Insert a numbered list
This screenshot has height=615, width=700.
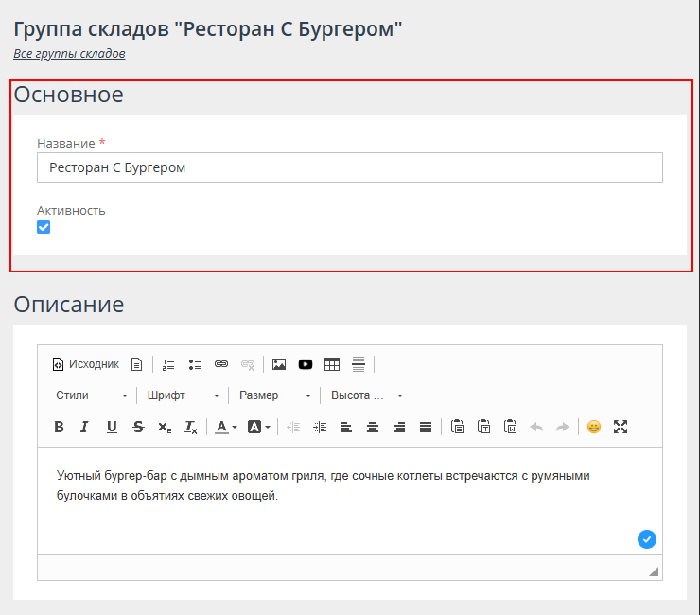[168, 364]
